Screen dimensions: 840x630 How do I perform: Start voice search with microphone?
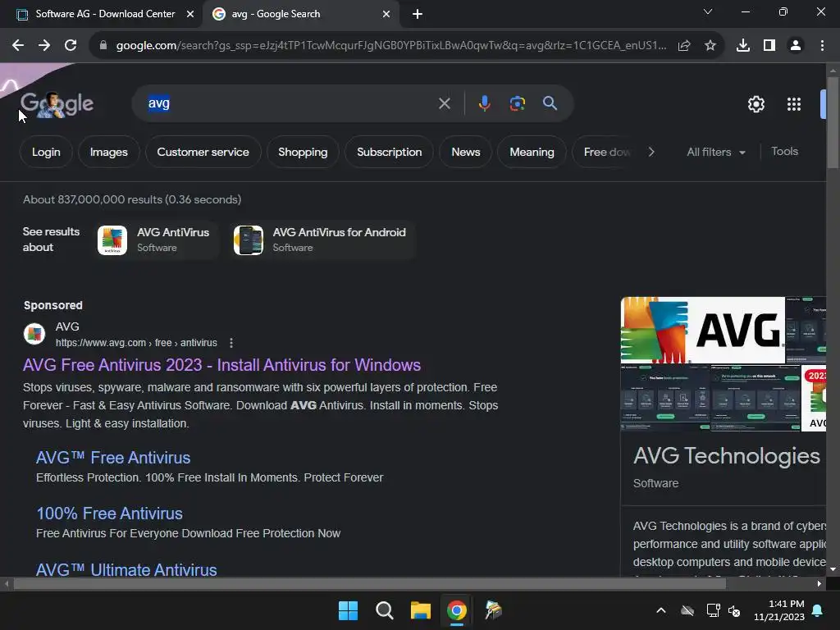point(484,103)
